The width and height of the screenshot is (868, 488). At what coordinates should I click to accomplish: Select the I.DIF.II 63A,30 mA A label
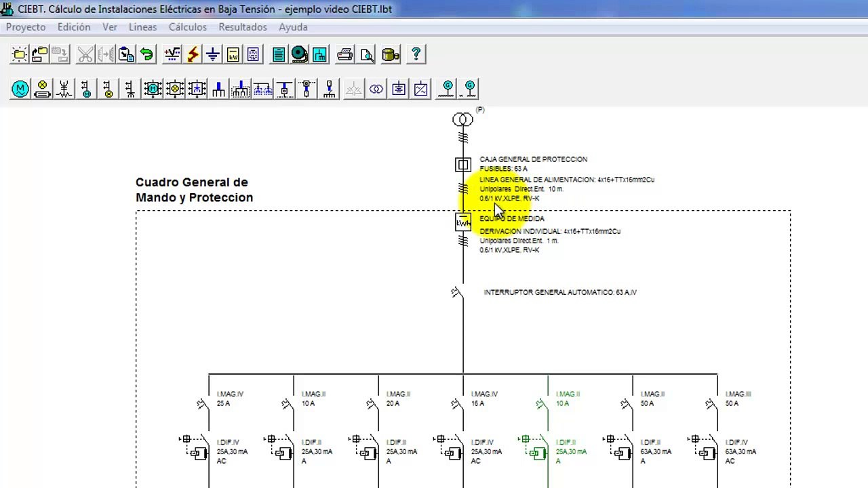coord(656,451)
